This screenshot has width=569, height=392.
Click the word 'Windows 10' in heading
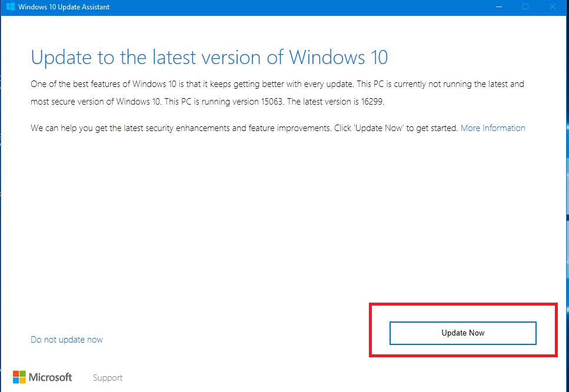pyautogui.click(x=338, y=57)
